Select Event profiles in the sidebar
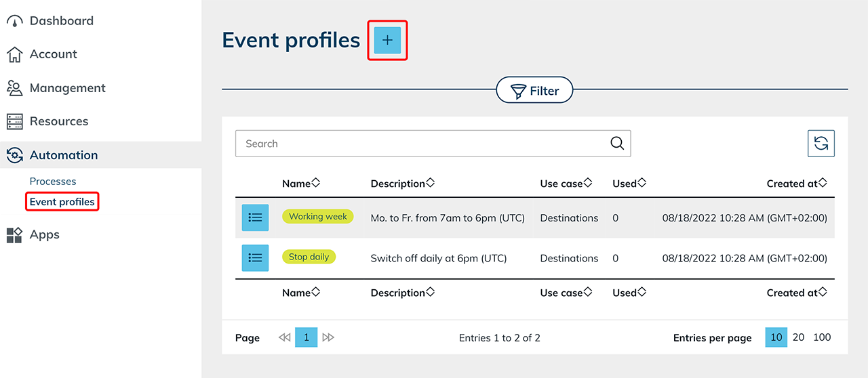 coord(62,202)
